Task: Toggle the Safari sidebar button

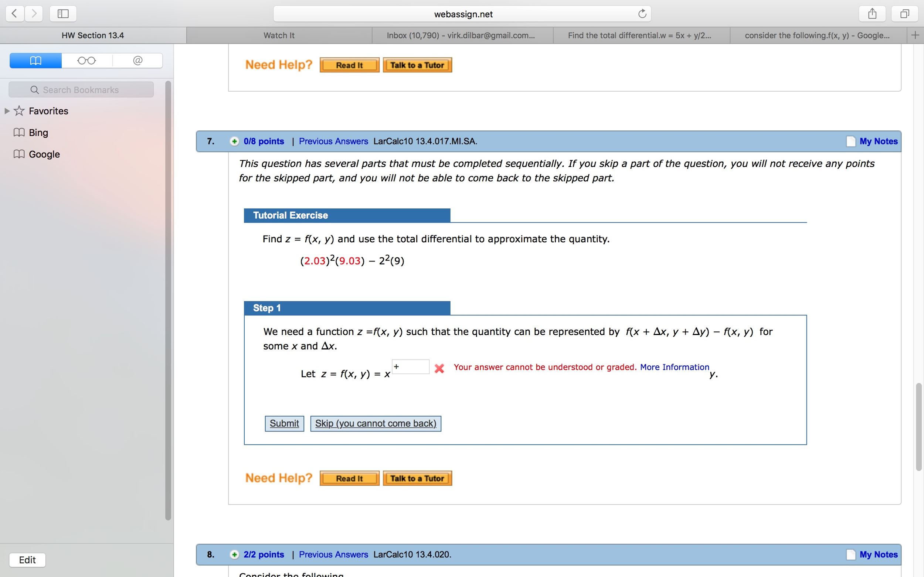Action: (63, 14)
